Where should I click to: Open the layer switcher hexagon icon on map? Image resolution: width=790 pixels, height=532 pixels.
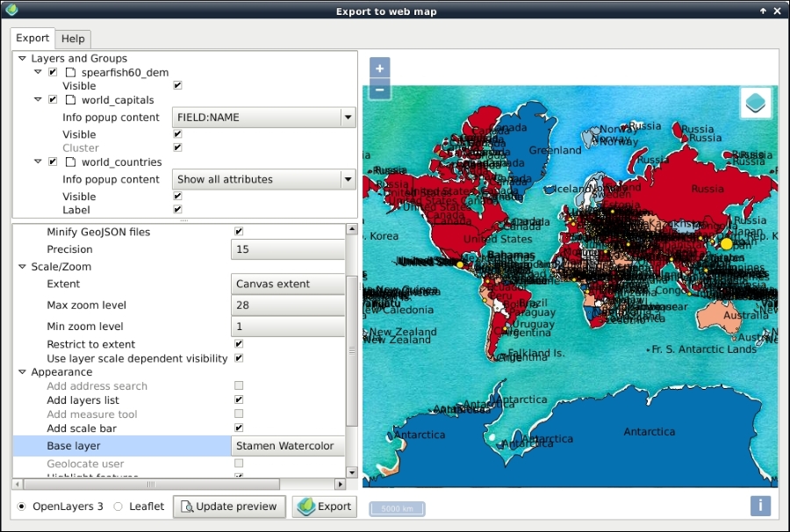[x=755, y=103]
